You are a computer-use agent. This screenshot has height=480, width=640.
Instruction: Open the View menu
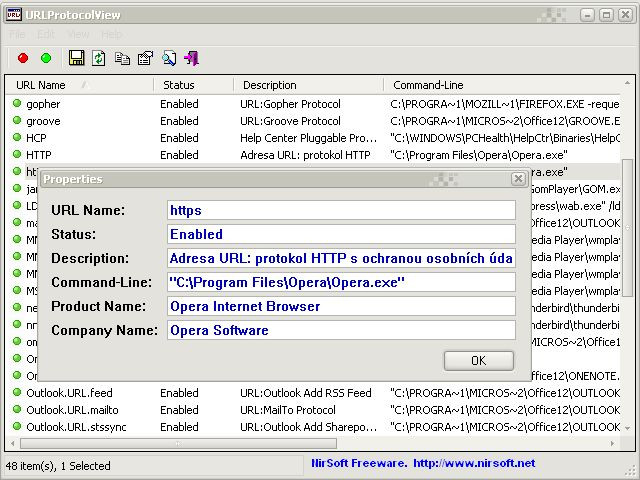pyautogui.click(x=78, y=35)
